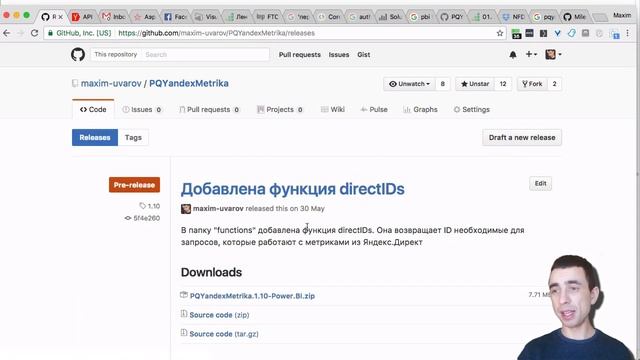Open the user avatar menu in header
Viewport: 640px width, 360px height.
(553, 54)
